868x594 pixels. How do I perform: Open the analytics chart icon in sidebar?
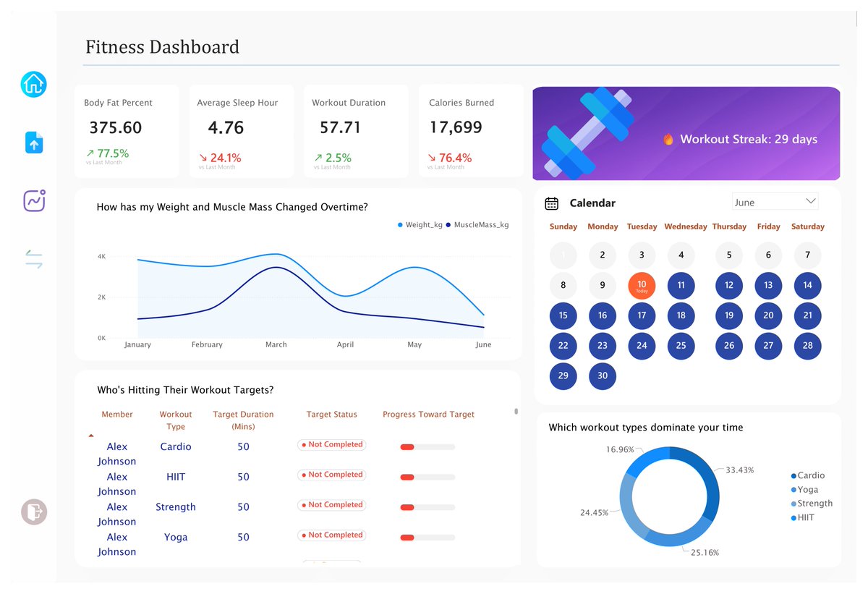[34, 200]
